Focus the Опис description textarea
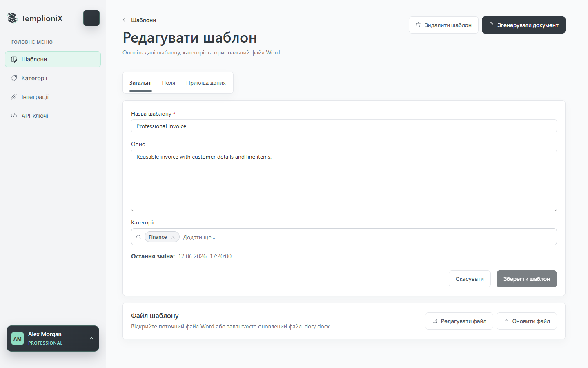Image resolution: width=588 pixels, height=368 pixels. coord(344,180)
